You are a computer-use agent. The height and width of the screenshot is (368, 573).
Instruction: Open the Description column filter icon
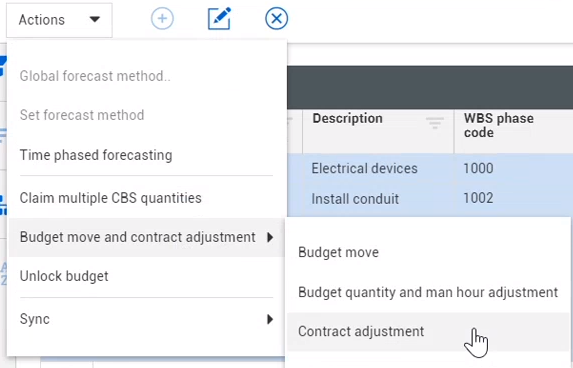pos(435,122)
